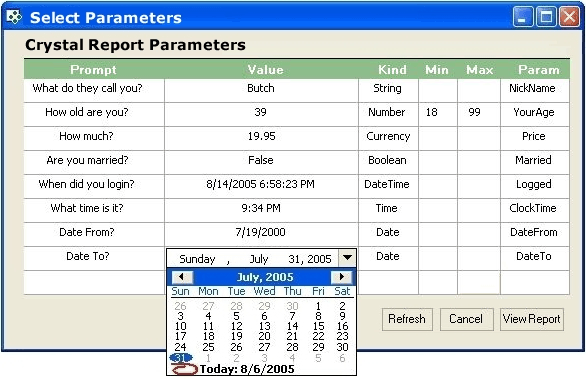Maximize the Select Parameters window

[546, 17]
